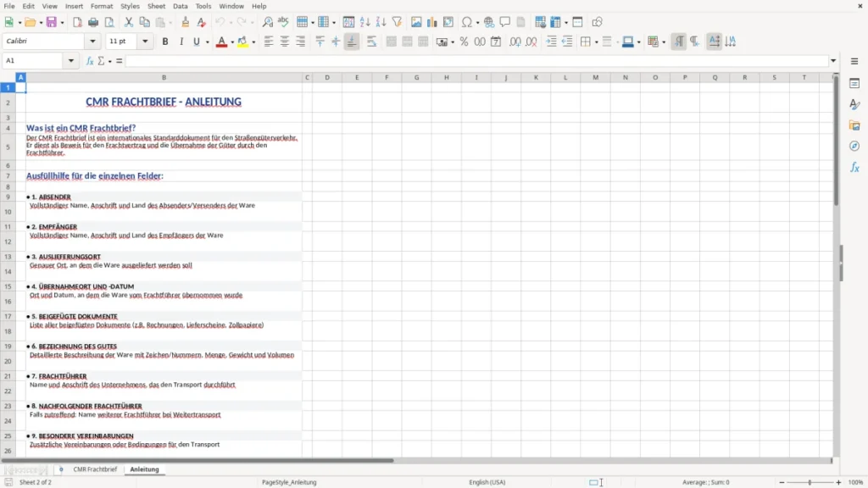Export the spreadsheet as PDF
The width and height of the screenshot is (868, 488).
coord(77,22)
